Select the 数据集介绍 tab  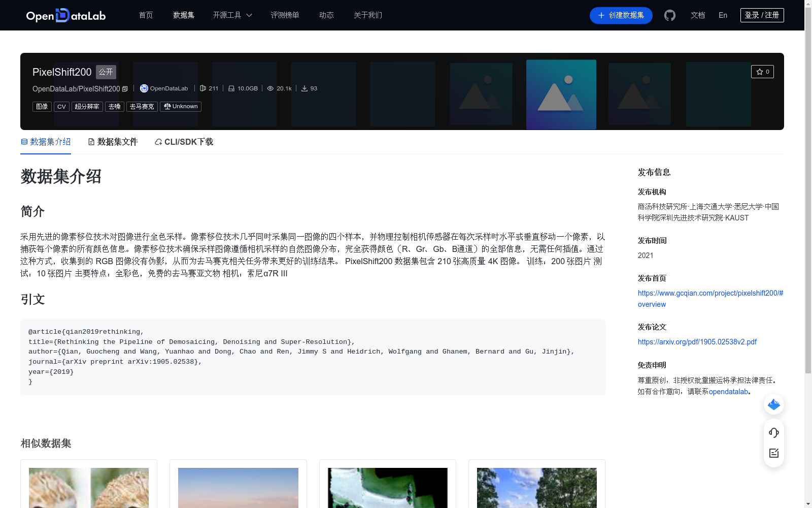[x=46, y=142]
